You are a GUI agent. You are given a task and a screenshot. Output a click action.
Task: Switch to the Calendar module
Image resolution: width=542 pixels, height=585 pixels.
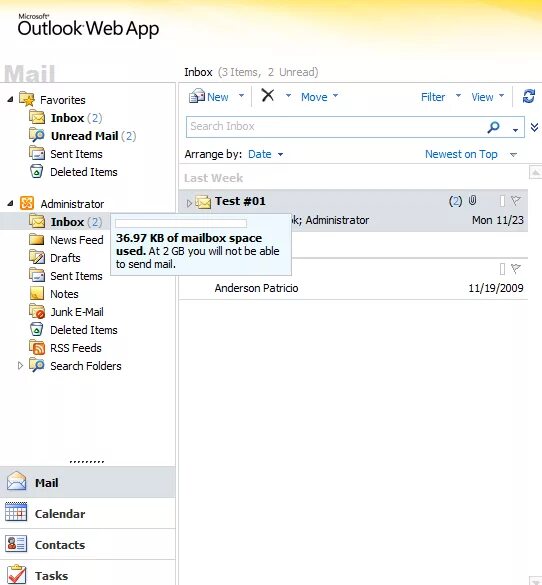click(x=87, y=513)
